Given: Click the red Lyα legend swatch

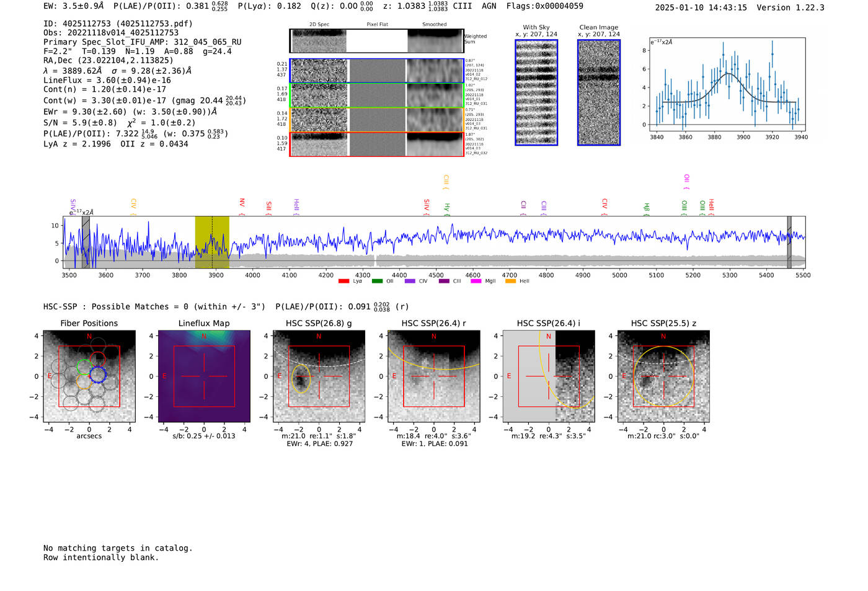Looking at the screenshot, I should click(343, 281).
